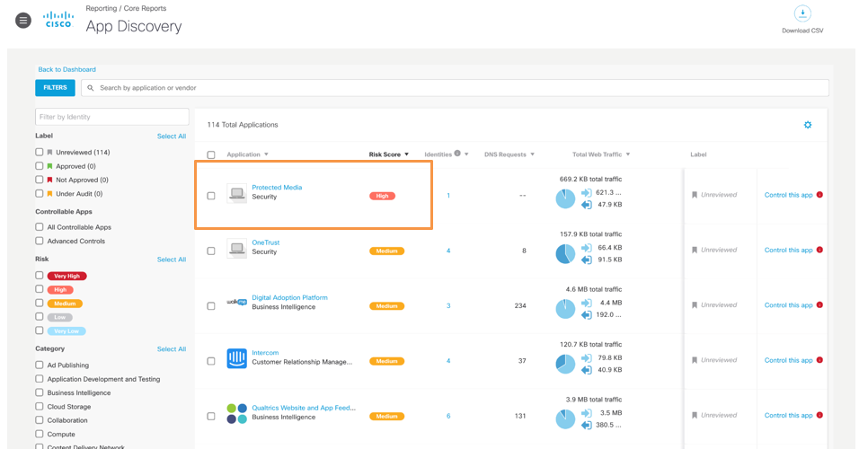Check the Not Approved (0) filter
The image size is (868, 458).
40,180
